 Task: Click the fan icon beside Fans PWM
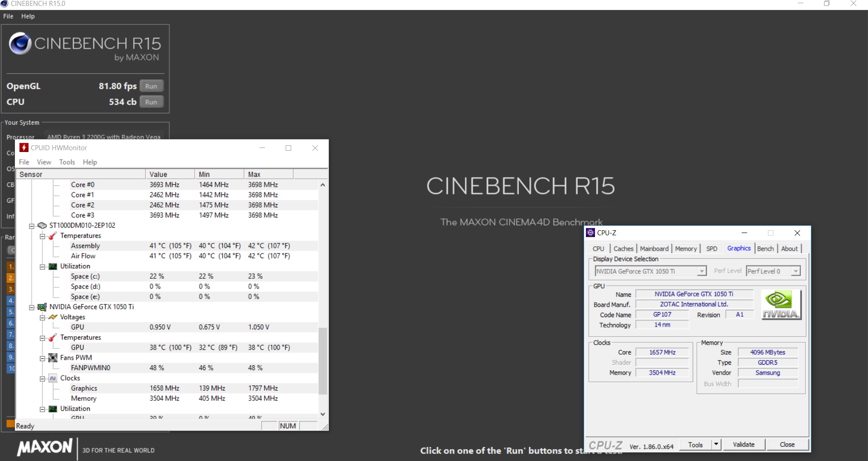click(x=53, y=358)
